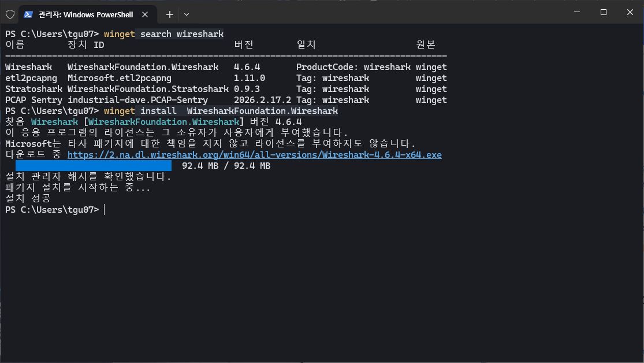Image resolution: width=644 pixels, height=363 pixels.
Task: Click the PowerShell icon on the tab
Action: click(28, 13)
